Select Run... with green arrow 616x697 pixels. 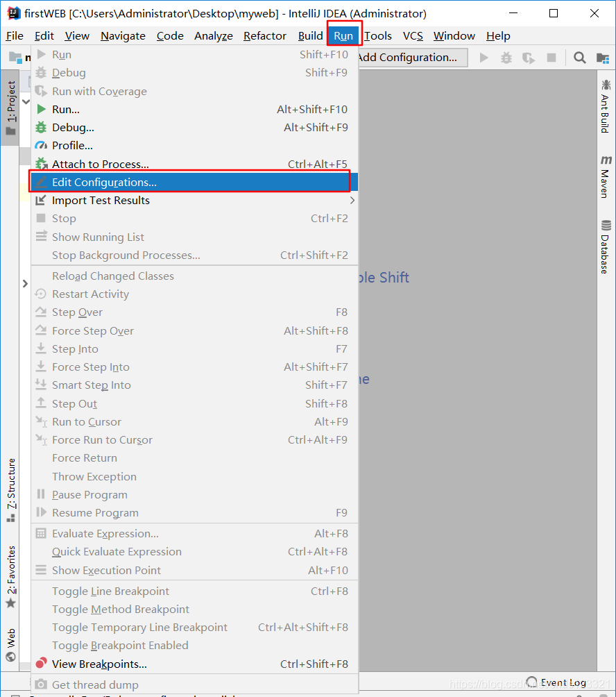click(194, 110)
